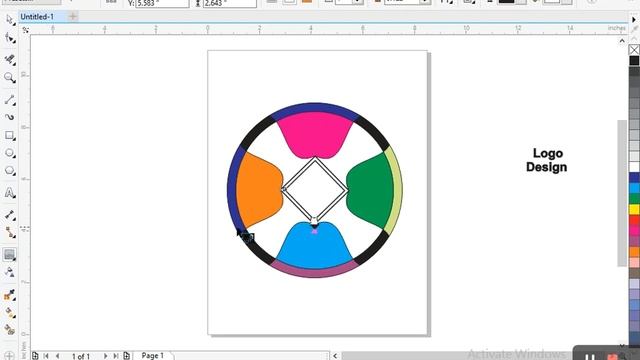This screenshot has height=360, width=640.
Task: Pause the screen recording
Action: tap(590, 357)
